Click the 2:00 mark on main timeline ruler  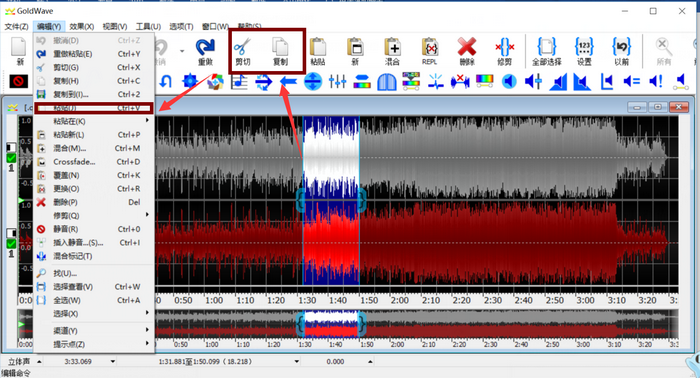coord(400,300)
